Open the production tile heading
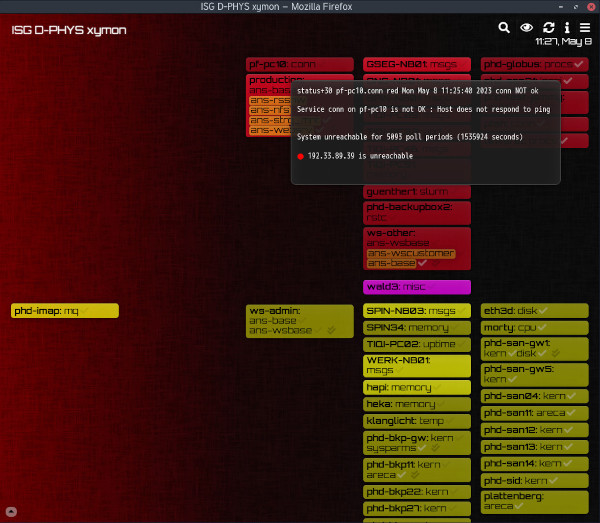 coord(276,80)
